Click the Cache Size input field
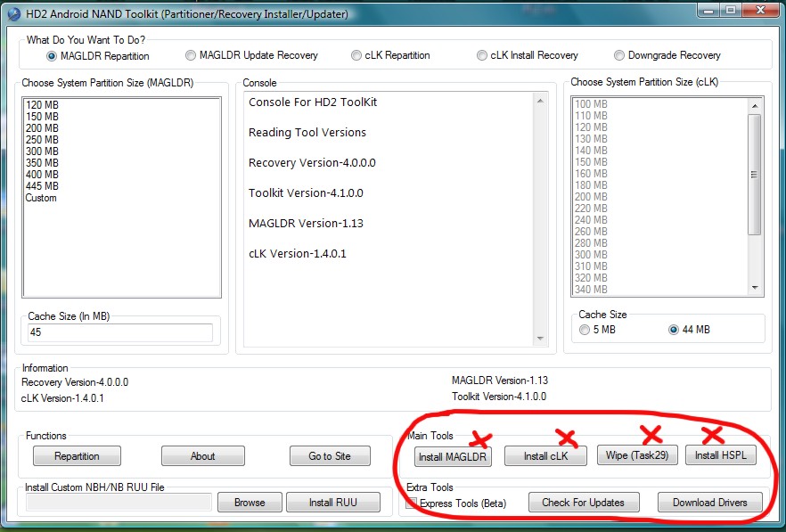 coord(119,332)
